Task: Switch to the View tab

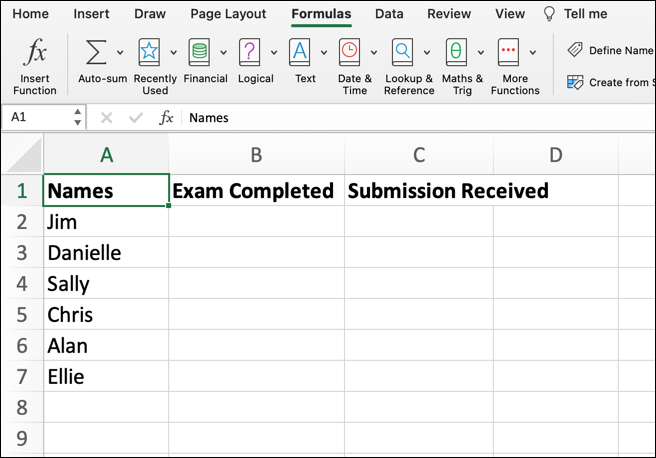Action: click(x=510, y=14)
